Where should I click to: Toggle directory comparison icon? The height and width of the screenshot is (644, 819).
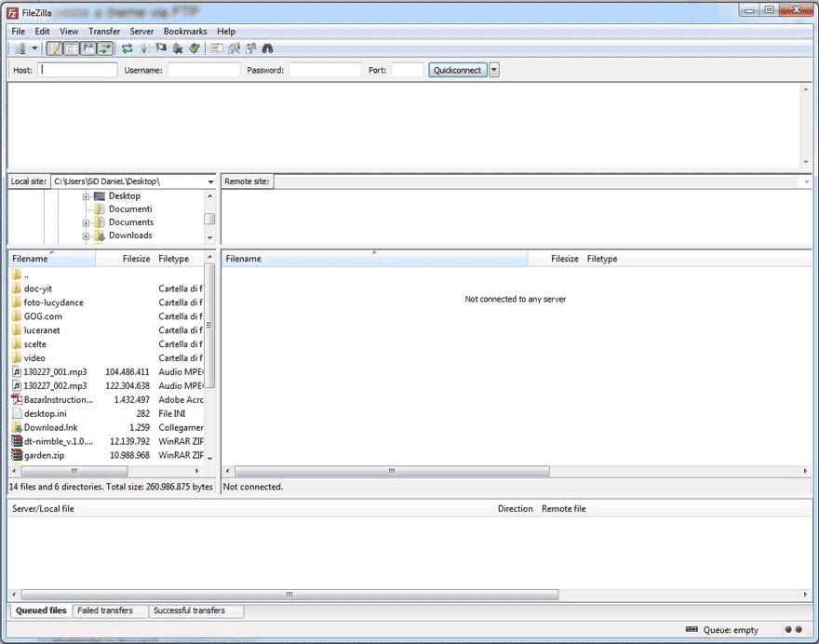pyautogui.click(x=234, y=48)
